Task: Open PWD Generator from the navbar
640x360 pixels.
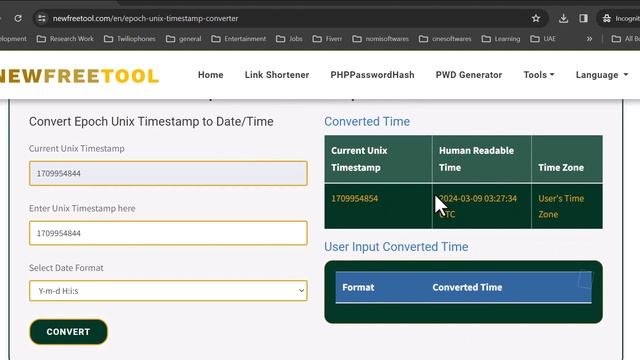Action: (469, 75)
